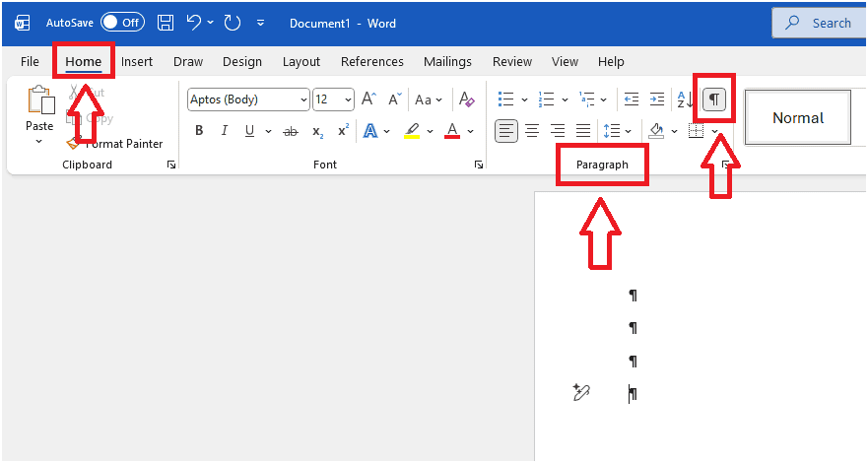Apply a multilevel list
Viewport: 868px width, 463px height.
pos(587,99)
